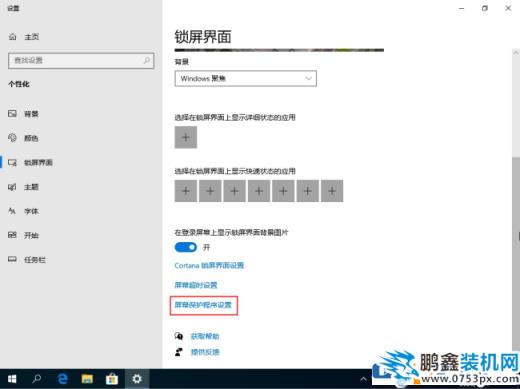Add third quick status app slot

235,191
